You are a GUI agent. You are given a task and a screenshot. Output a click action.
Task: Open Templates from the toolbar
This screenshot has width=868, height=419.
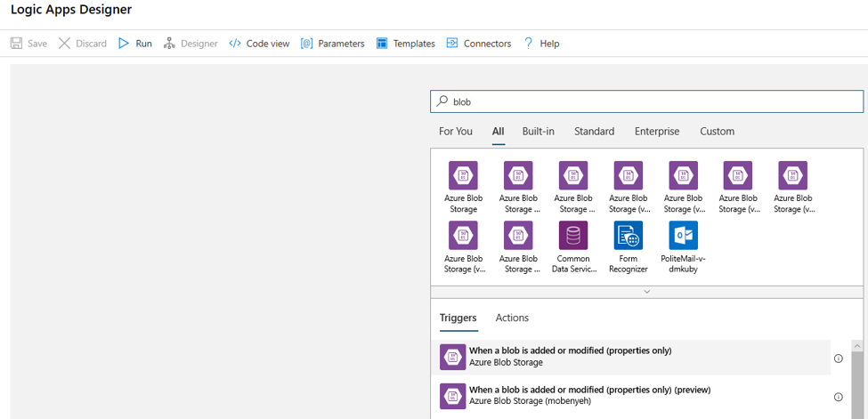point(405,43)
